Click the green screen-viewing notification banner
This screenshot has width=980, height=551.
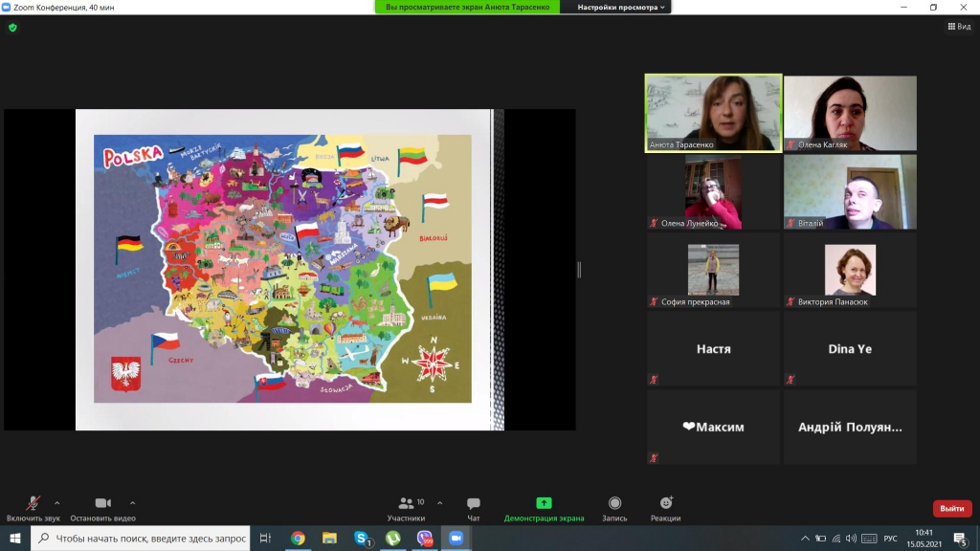coord(467,7)
